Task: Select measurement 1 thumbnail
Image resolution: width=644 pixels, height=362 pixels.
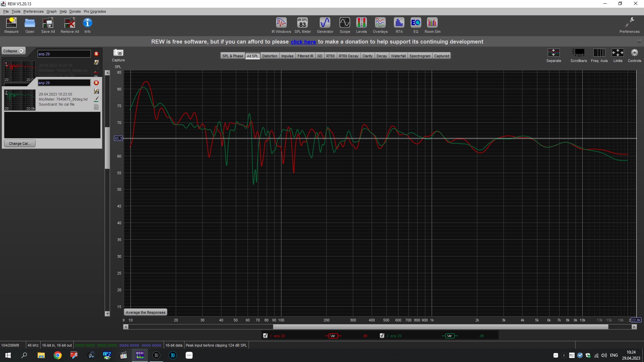Action: click(x=20, y=71)
